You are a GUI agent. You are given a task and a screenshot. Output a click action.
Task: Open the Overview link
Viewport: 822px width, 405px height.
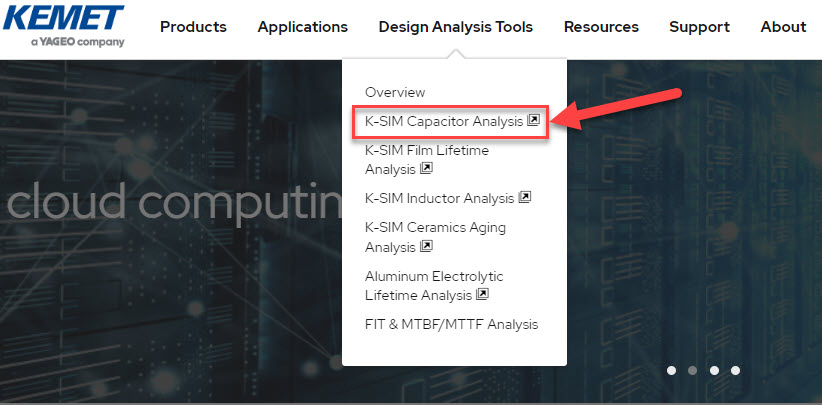point(395,92)
